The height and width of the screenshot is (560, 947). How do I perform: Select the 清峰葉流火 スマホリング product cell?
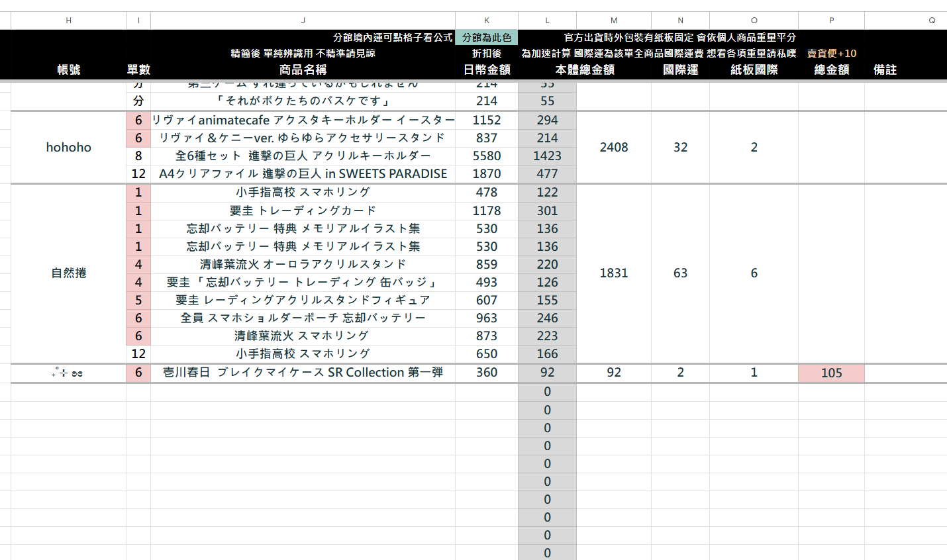point(303,336)
